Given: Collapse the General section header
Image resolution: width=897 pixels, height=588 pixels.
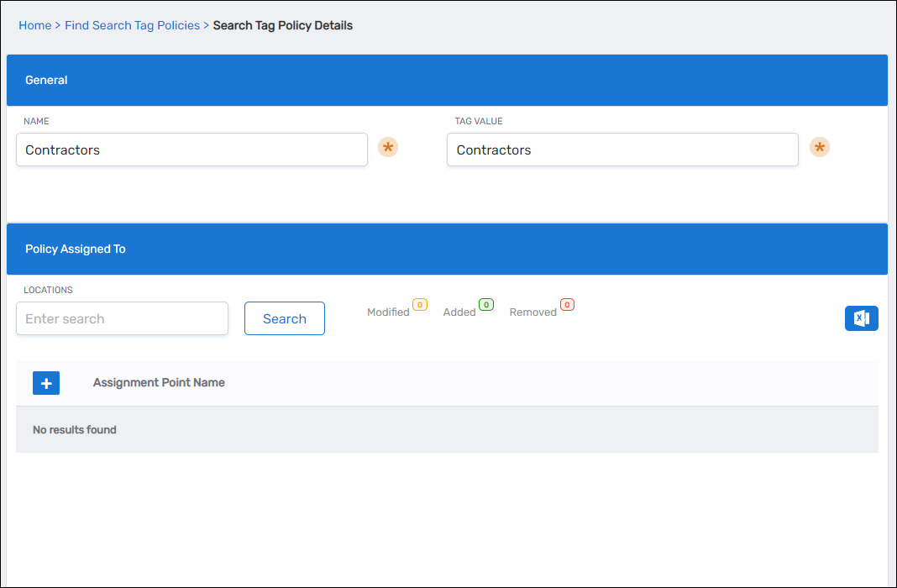Looking at the screenshot, I should point(447,81).
